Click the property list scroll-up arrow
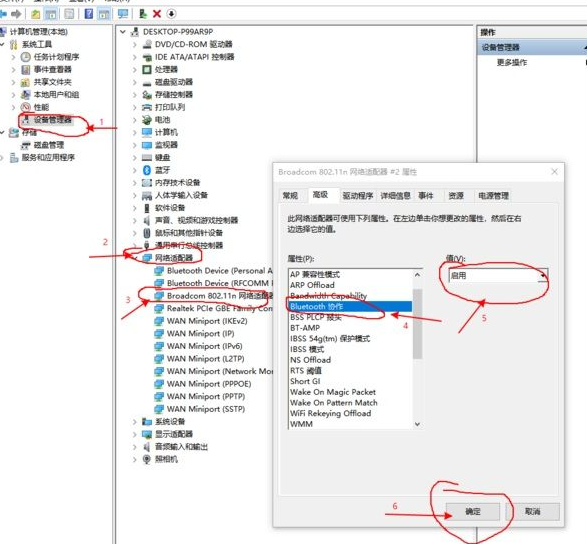 tap(417, 275)
